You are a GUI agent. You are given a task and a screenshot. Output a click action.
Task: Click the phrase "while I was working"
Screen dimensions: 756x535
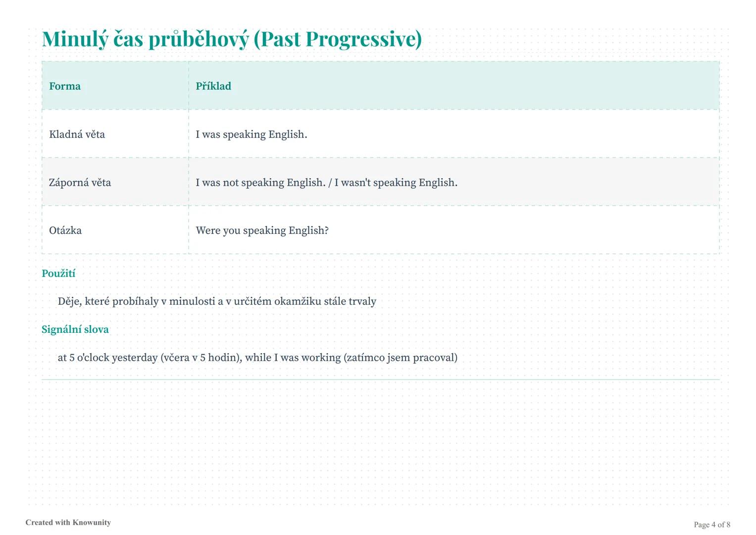[x=293, y=358]
